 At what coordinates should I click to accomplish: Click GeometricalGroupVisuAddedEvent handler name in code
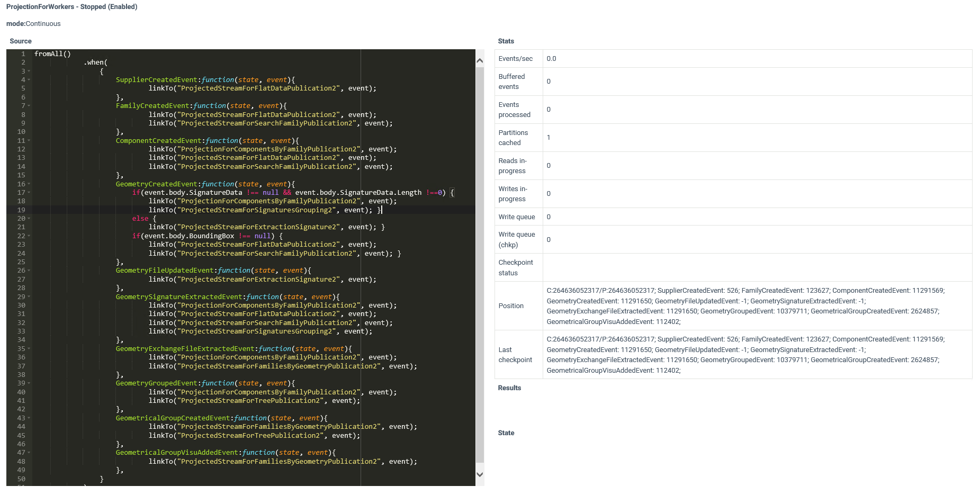tap(177, 453)
